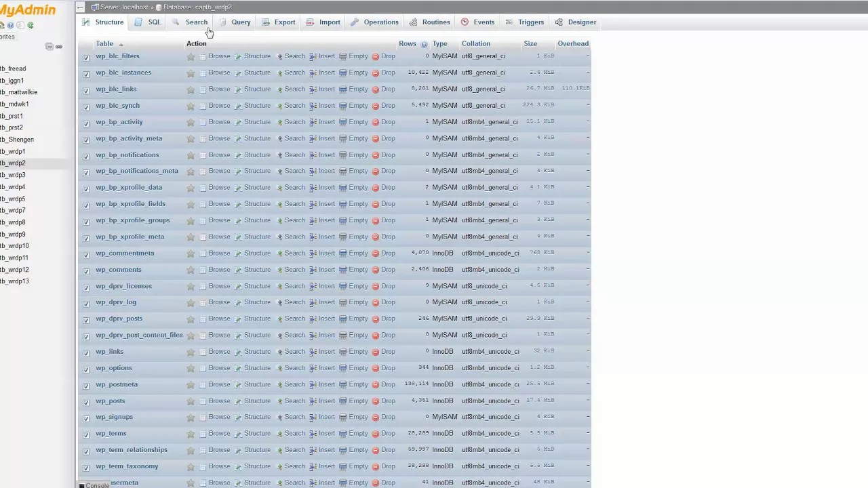Open the Query tab
The width and height of the screenshot is (868, 488).
coord(235,22)
